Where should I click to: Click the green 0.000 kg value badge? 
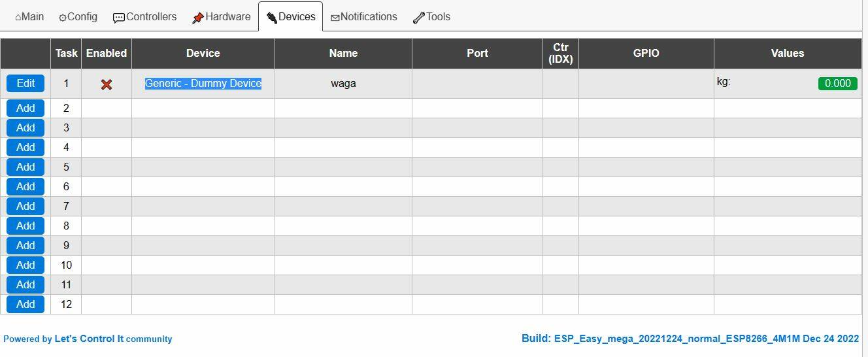click(837, 83)
